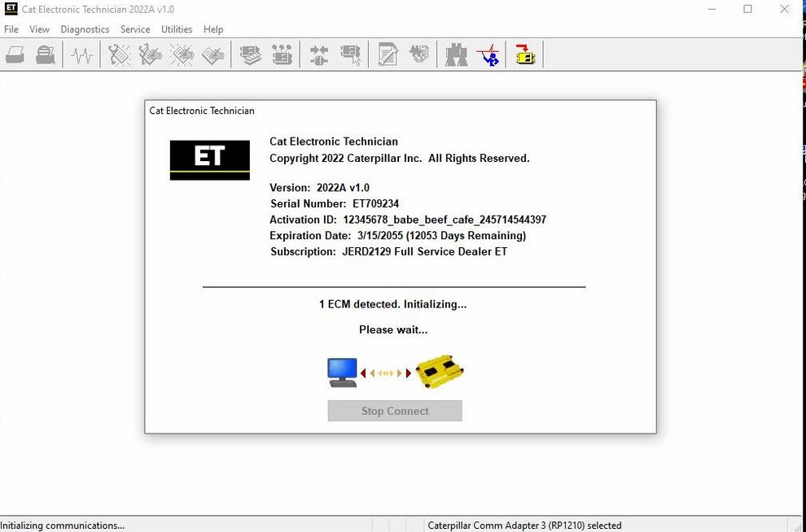This screenshot has height=532, width=806.
Task: Click the Stop Connect button
Action: (x=394, y=411)
